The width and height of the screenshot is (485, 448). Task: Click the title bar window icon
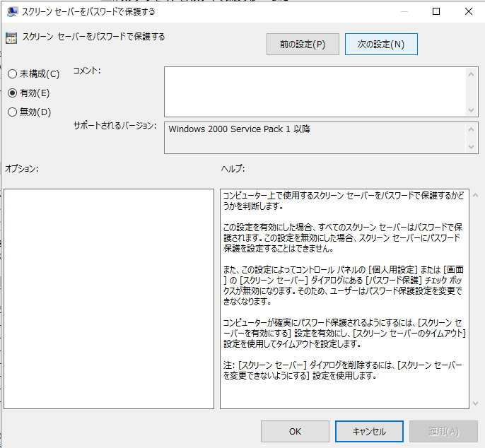point(11,11)
